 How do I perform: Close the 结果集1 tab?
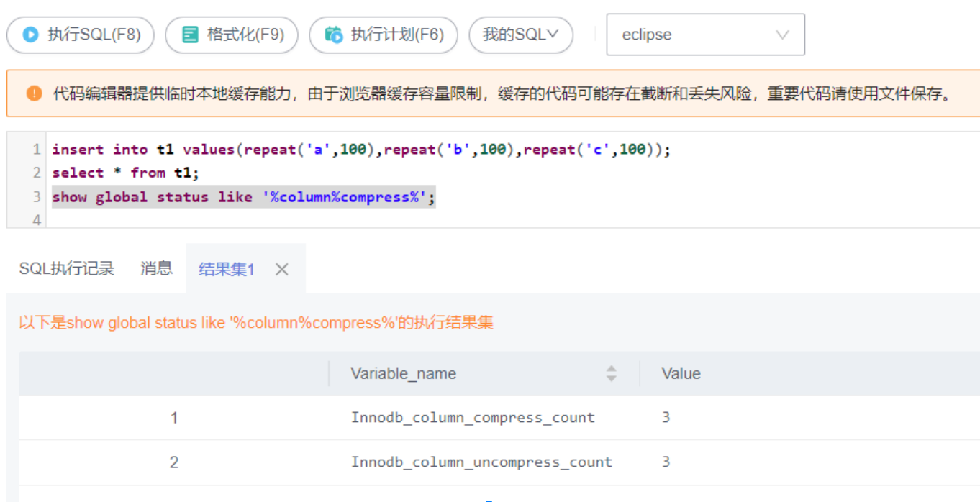(282, 270)
